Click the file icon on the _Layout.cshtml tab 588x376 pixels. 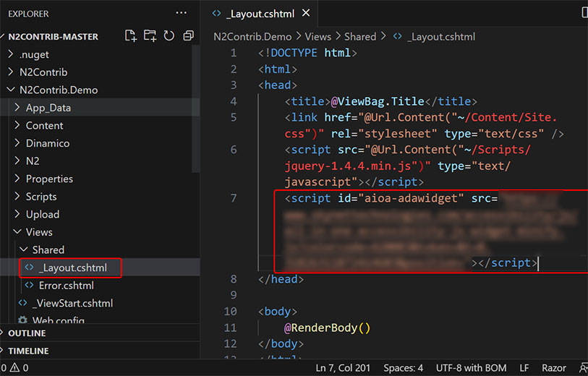coord(216,14)
